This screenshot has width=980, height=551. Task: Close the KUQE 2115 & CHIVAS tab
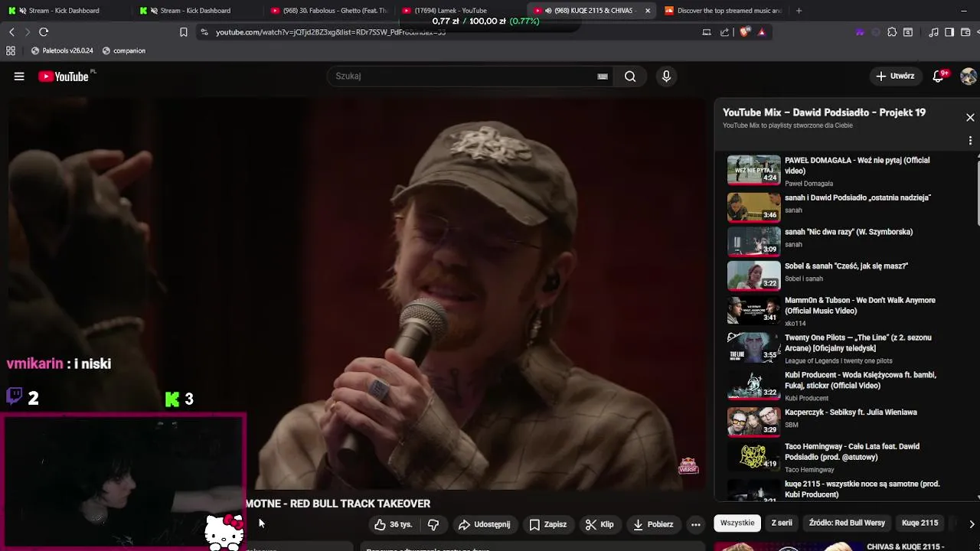648,11
